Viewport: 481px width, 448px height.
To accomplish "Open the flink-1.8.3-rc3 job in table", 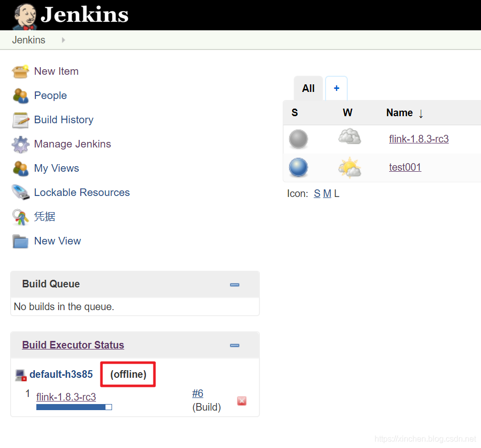I will pos(419,139).
